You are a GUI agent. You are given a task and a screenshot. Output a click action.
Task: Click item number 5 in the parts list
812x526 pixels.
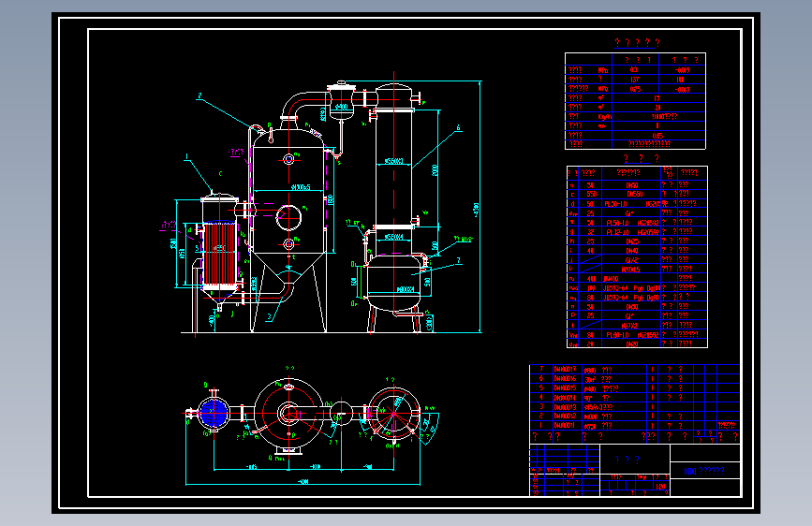point(541,387)
